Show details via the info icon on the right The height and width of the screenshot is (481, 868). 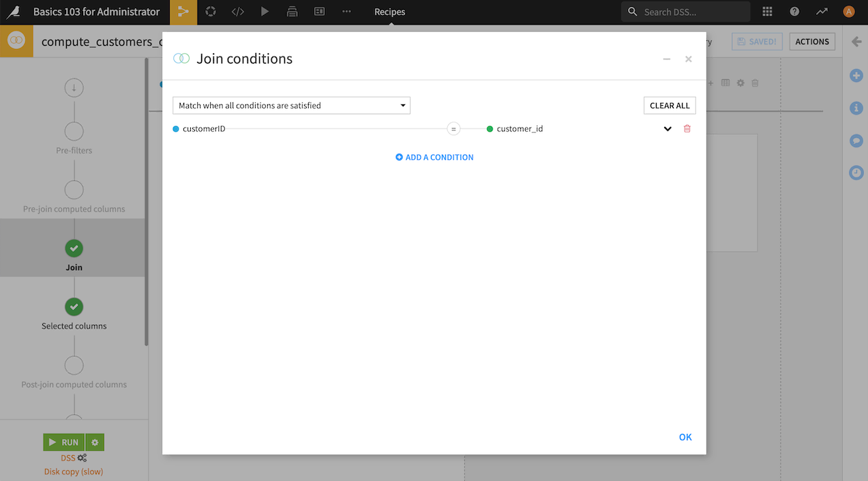pyautogui.click(x=856, y=108)
